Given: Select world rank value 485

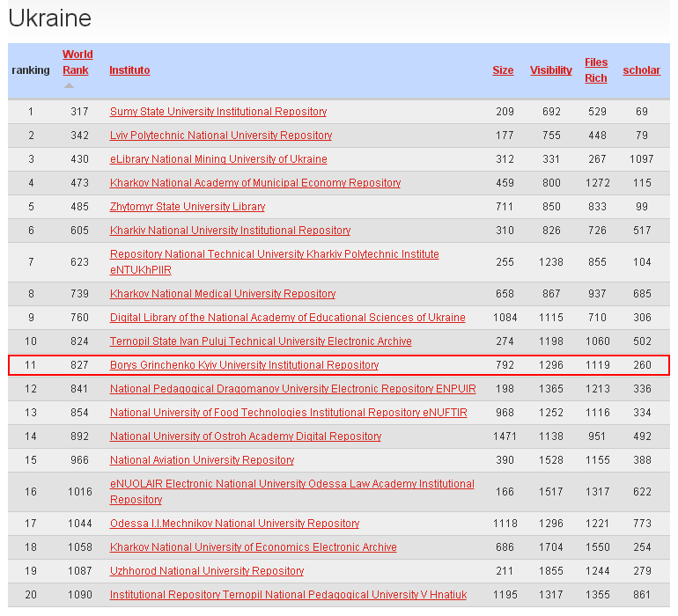Looking at the screenshot, I should pyautogui.click(x=79, y=207).
